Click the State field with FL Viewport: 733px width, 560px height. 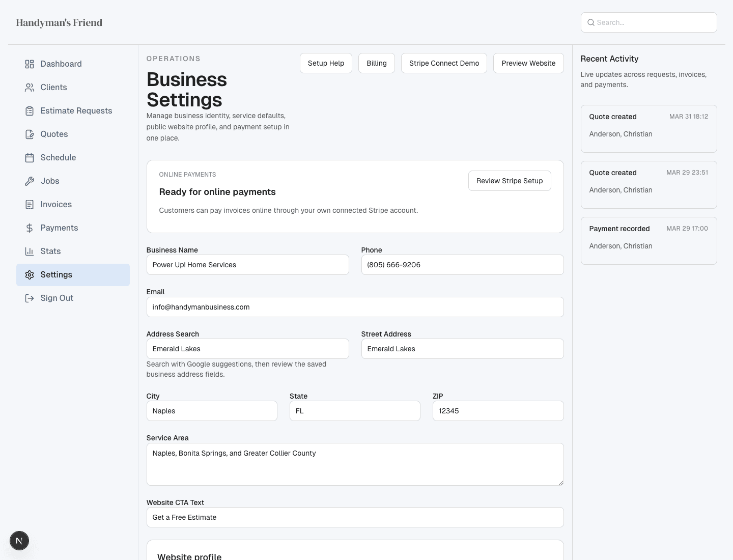pos(355,411)
